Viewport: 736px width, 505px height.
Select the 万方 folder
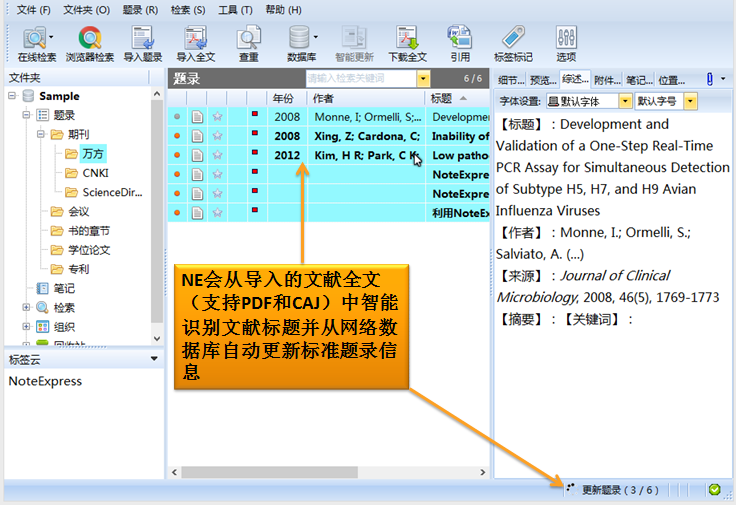pyautogui.click(x=92, y=153)
